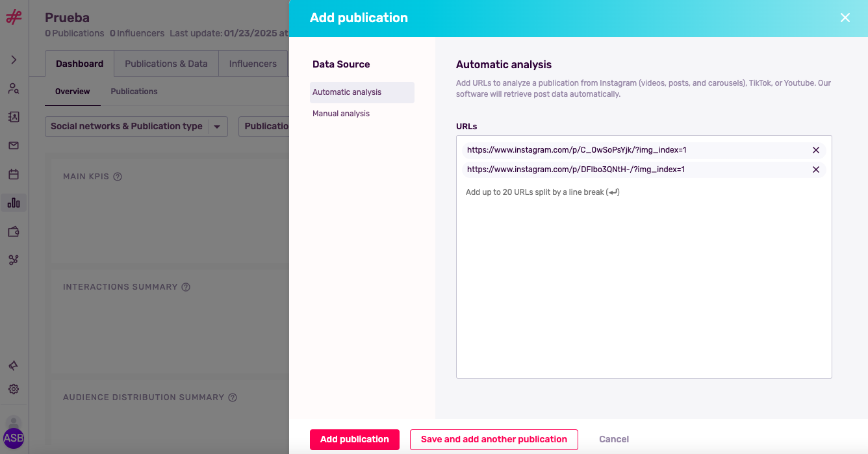
Task: Open influencer search icon in sidebar
Action: click(14, 88)
